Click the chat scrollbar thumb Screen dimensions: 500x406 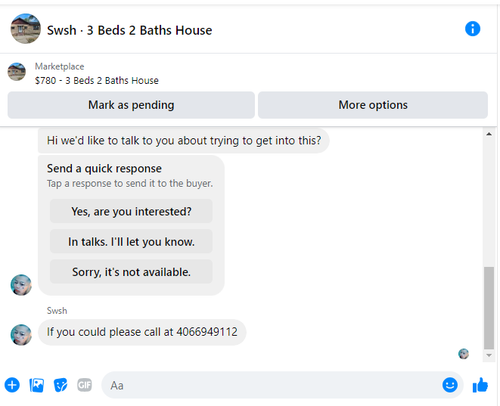point(489,307)
